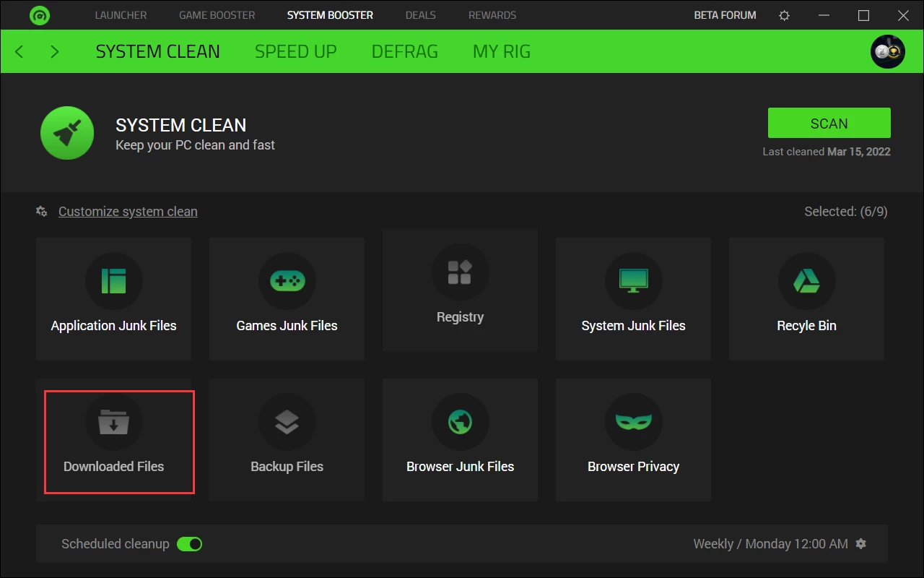Click the Backup Files label

(287, 467)
